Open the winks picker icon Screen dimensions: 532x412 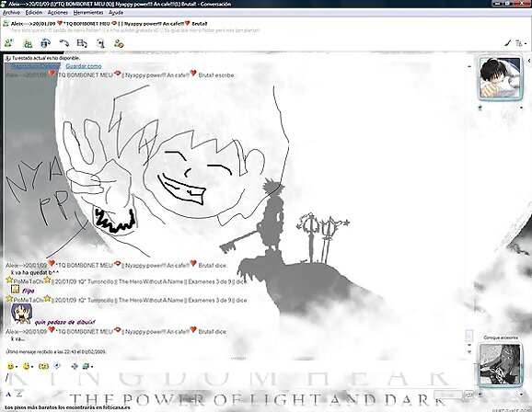pyautogui.click(x=26, y=366)
